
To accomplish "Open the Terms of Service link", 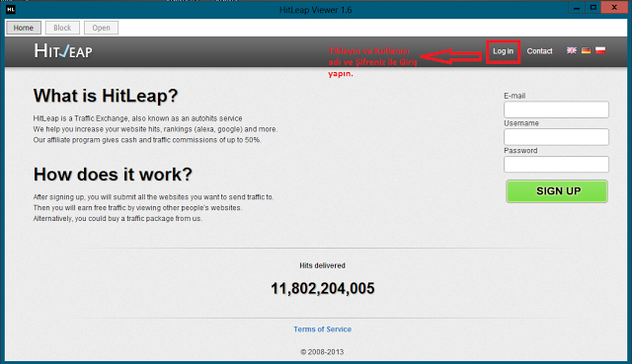I will tap(323, 329).
